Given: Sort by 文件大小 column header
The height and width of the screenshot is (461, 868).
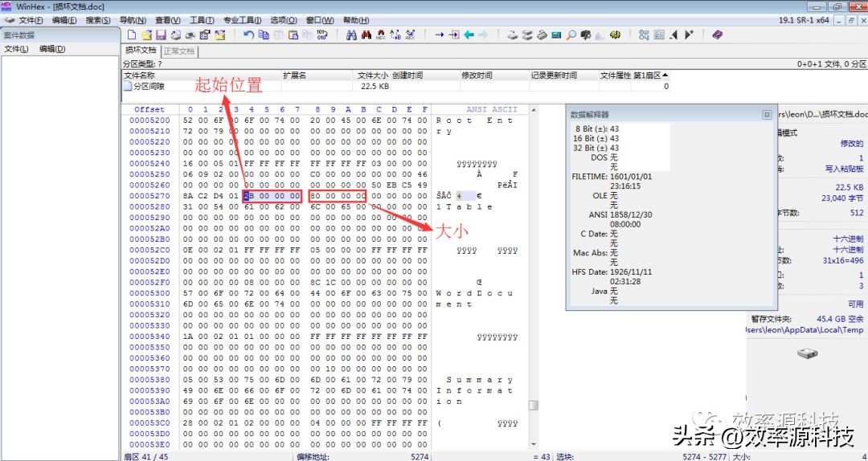Looking at the screenshot, I should tap(373, 75).
